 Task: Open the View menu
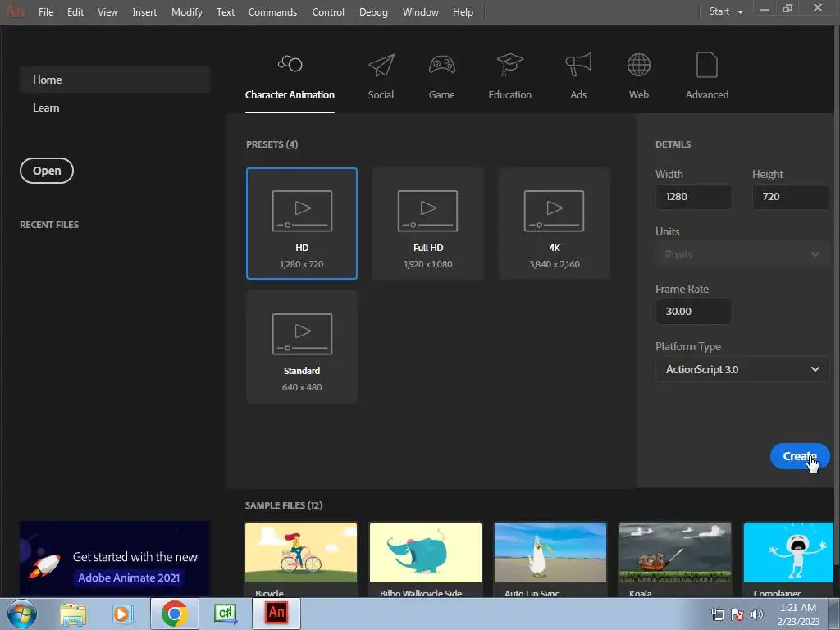pos(107,11)
